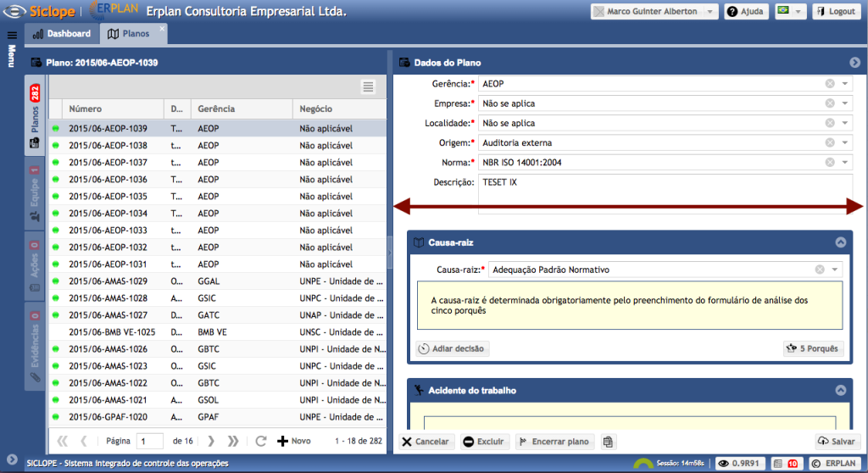
Task: Sort by the Número column header
Action: point(113,109)
